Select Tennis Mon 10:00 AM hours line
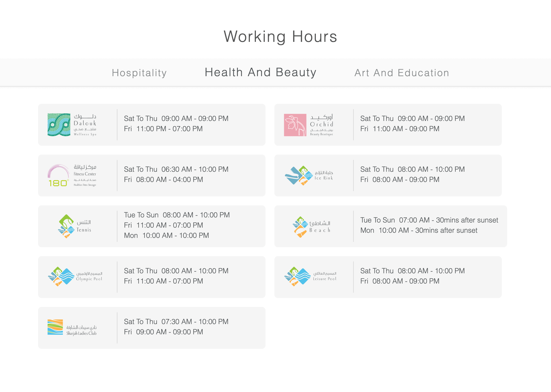 167,235
